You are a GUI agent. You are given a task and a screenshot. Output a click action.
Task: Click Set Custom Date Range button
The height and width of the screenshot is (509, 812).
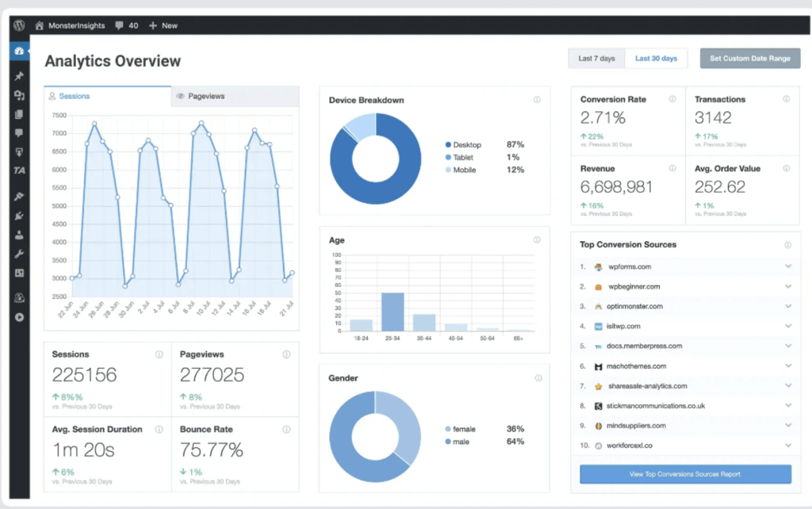pyautogui.click(x=749, y=59)
